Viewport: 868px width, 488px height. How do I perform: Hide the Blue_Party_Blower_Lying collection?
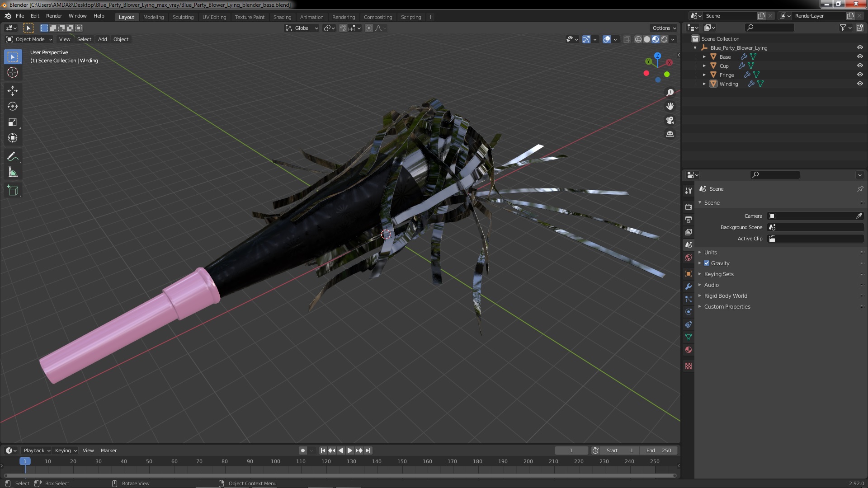point(860,47)
